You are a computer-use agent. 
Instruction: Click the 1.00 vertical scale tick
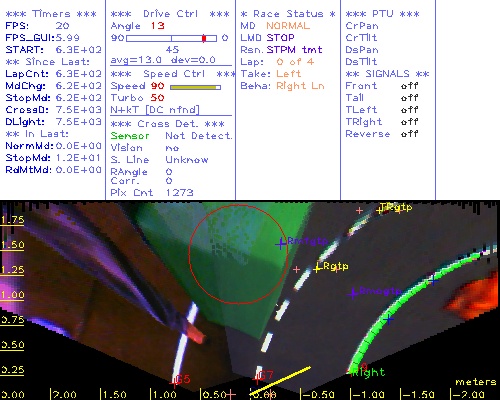click(x=12, y=295)
